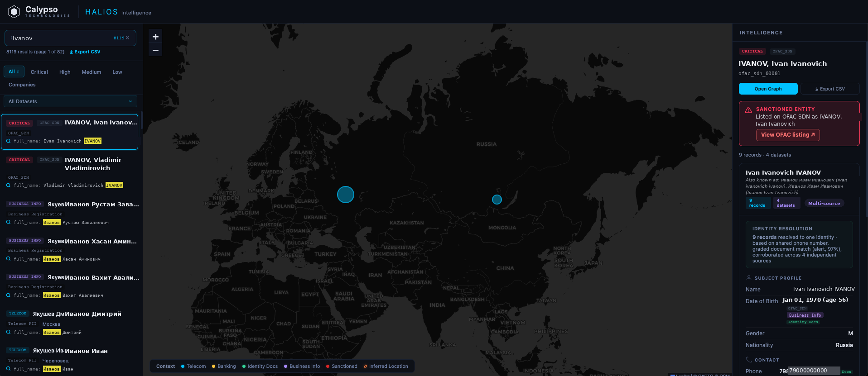View the OFAC listing
Image resolution: width=868 pixels, height=376 pixels.
787,135
